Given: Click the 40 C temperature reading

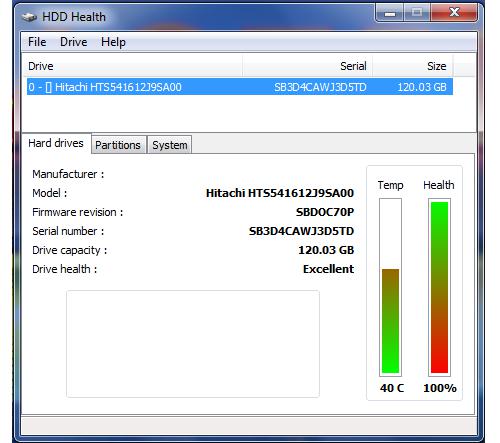Looking at the screenshot, I should tap(392, 388).
